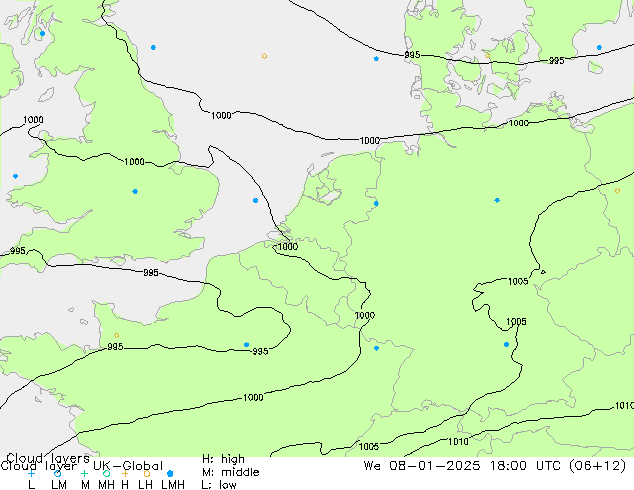The height and width of the screenshot is (490, 634).
Task: Click the date 'We 08-01-2025 18:00 UTC' text
Action: point(464,466)
